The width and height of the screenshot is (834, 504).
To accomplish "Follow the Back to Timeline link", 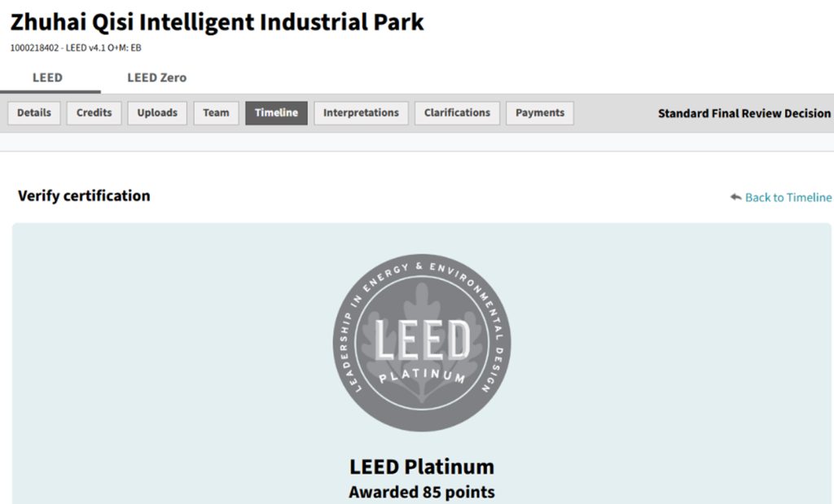I will pyautogui.click(x=788, y=198).
